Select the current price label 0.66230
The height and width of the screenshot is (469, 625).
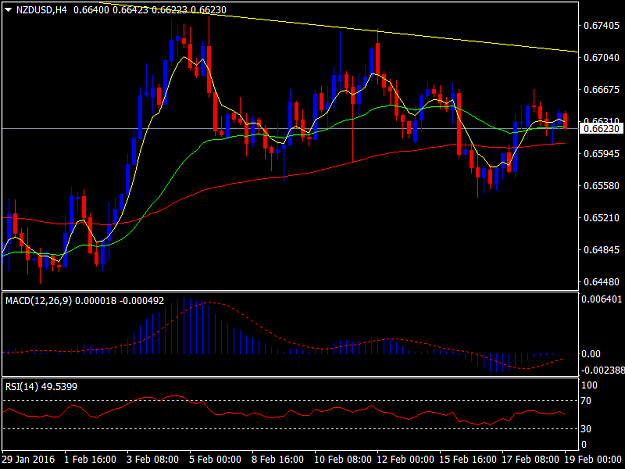coord(601,129)
